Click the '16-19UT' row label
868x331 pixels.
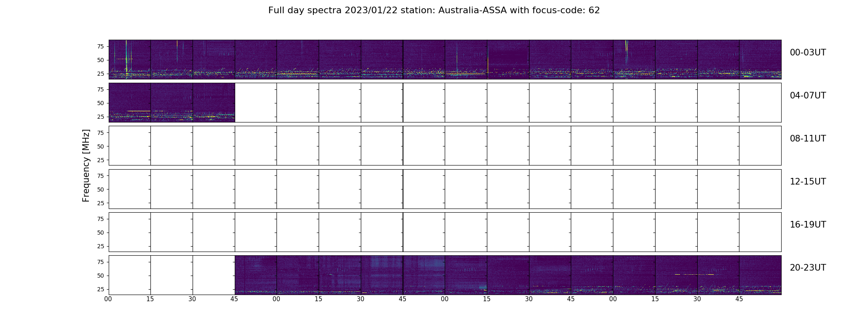pos(808,225)
